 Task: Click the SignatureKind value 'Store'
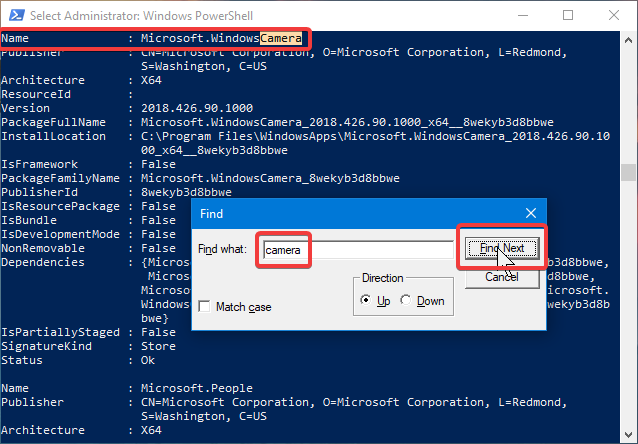coord(158,346)
